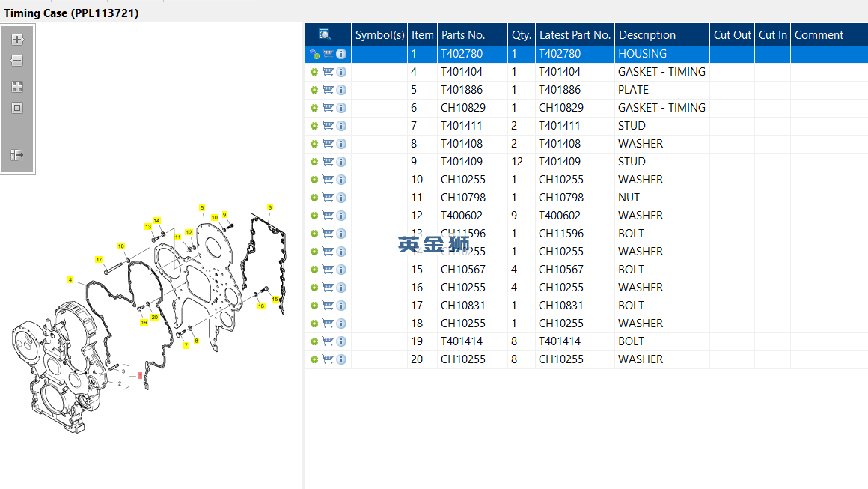
Task: Add BOLT CH10567 to cart
Action: pos(328,269)
